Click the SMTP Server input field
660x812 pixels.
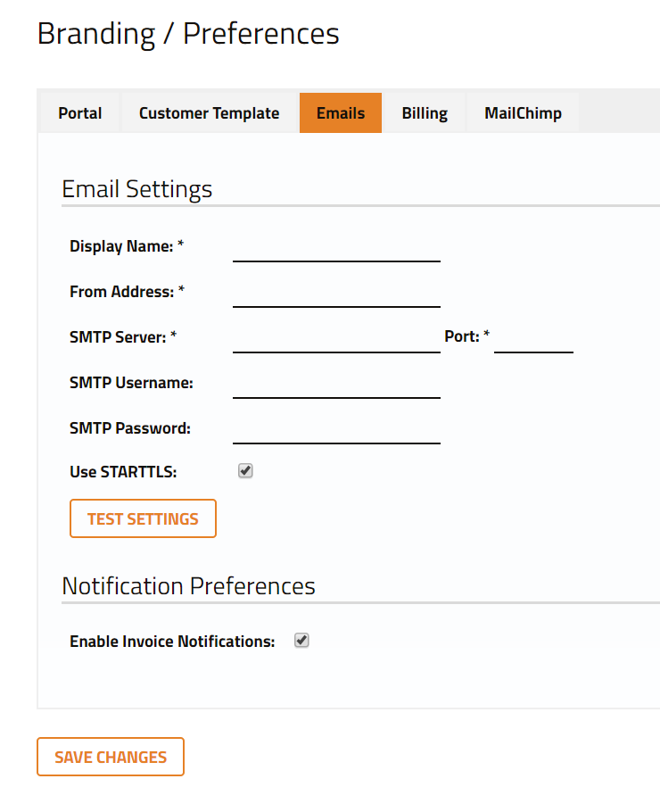pos(336,340)
